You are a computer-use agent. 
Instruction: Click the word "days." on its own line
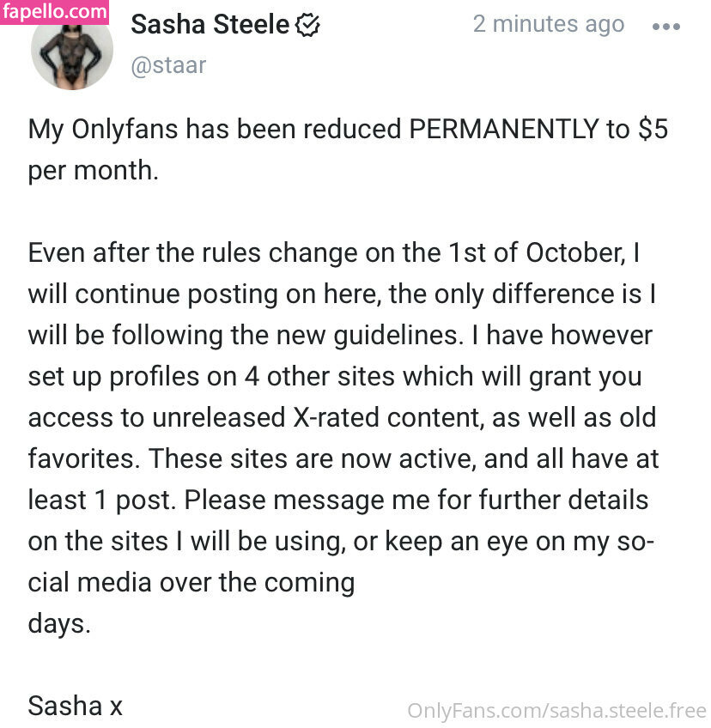pyautogui.click(x=59, y=623)
